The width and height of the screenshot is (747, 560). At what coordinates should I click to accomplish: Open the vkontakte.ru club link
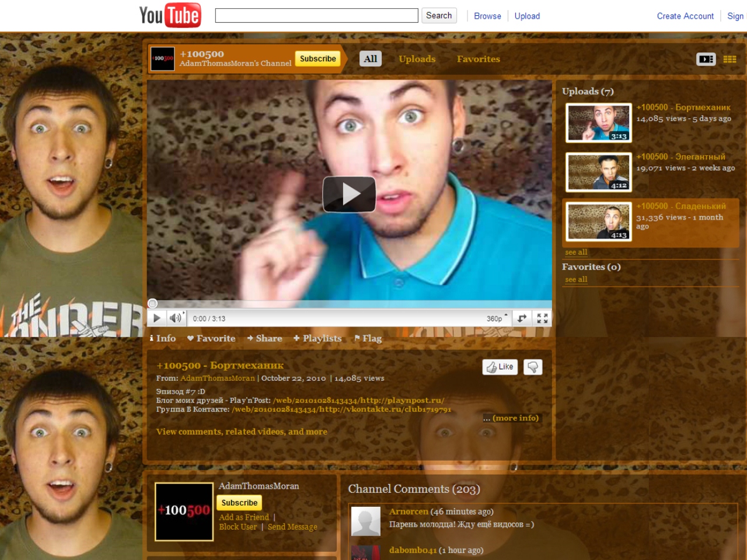coord(341,409)
